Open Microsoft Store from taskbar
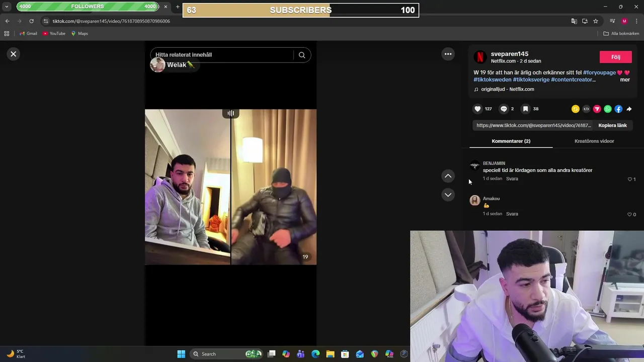The width and height of the screenshot is (644, 362). [345, 354]
